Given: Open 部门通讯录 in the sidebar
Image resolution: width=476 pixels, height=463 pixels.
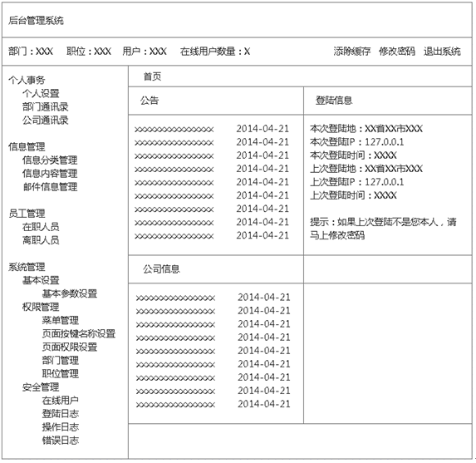Looking at the screenshot, I should [45, 106].
